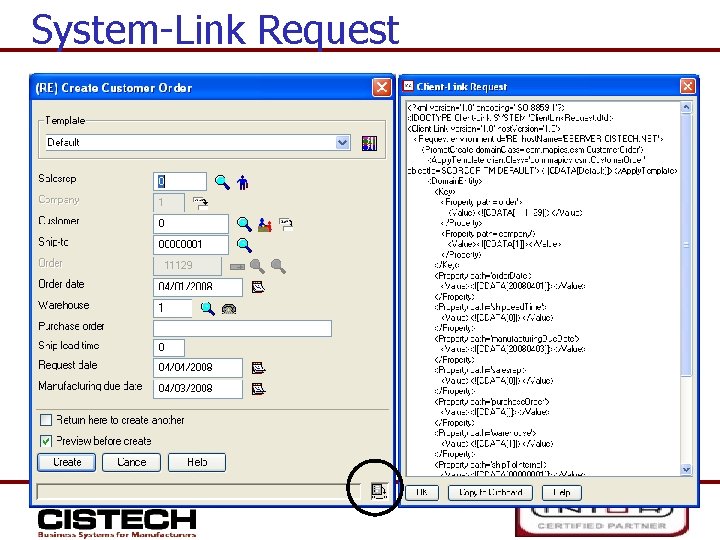
Task: Click Help in the Client-Link Request window
Action: [562, 492]
